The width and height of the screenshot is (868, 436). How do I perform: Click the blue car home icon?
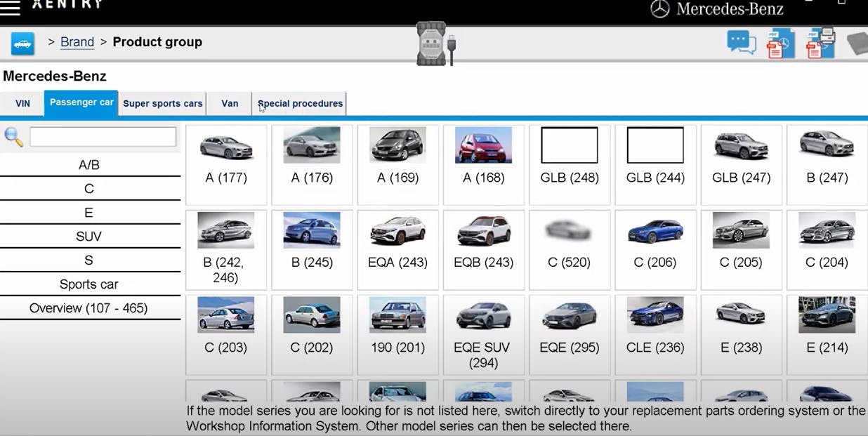(22, 44)
